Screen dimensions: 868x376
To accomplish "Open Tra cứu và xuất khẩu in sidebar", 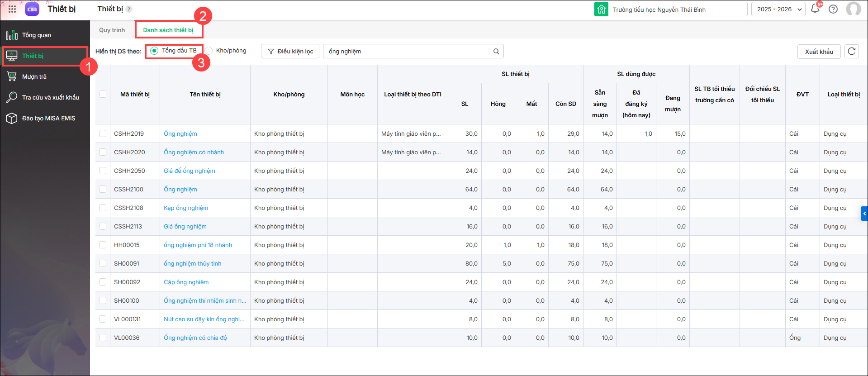I will coord(50,98).
